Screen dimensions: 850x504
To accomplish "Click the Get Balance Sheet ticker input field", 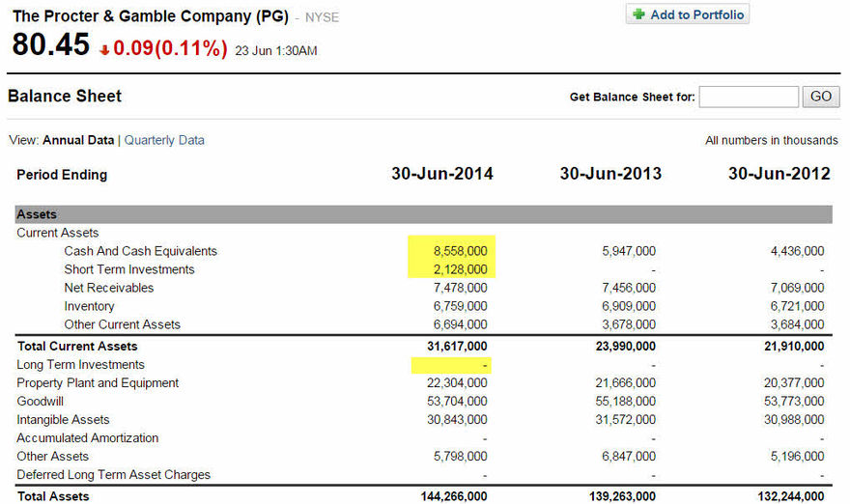I will tap(749, 97).
